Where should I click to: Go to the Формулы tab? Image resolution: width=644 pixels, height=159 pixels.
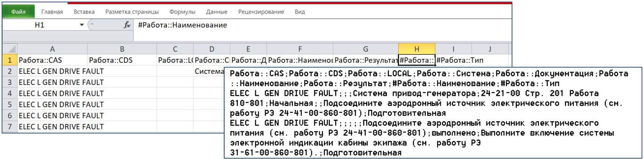(x=182, y=12)
